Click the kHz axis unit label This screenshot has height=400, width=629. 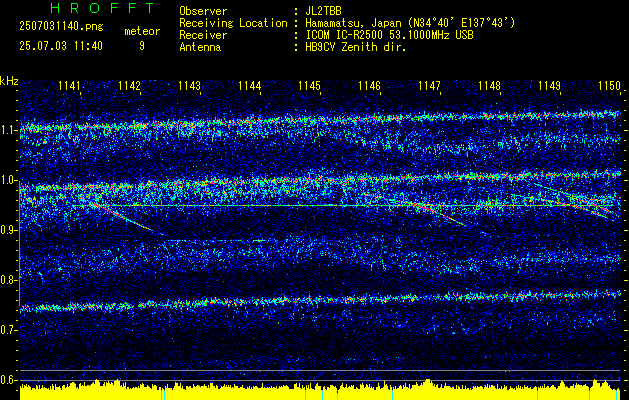pyautogui.click(x=9, y=81)
